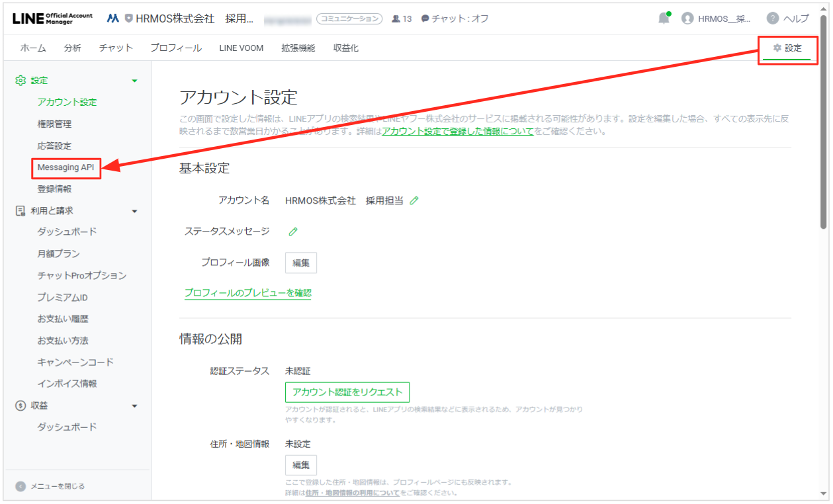
Task: Click the LINE Official Account Manager logo
Action: point(52,19)
